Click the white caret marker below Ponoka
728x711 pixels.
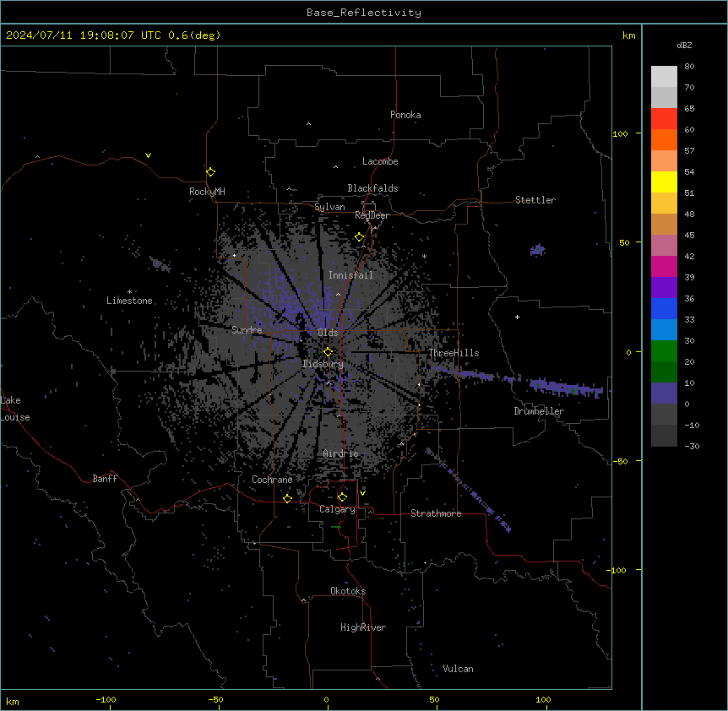click(308, 124)
